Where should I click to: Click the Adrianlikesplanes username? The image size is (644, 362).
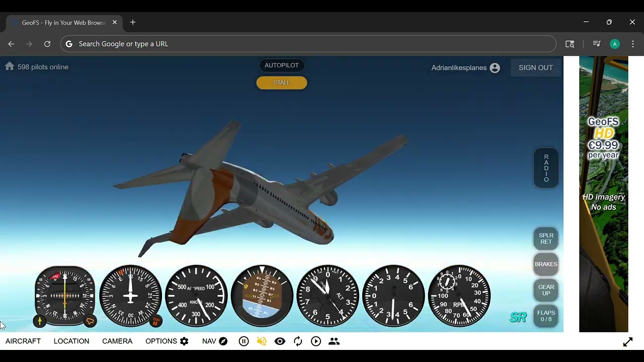pos(459,68)
